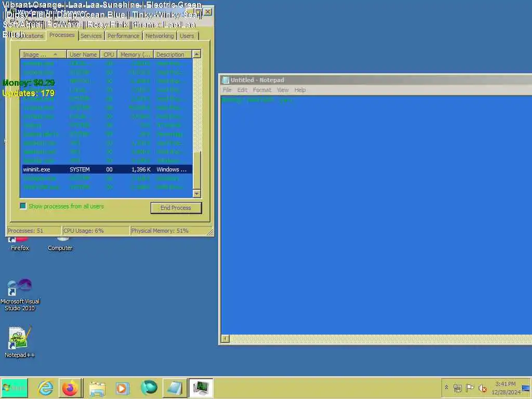Screen dimensions: 532x399
Task: Open the Performance tab in Task Manager
Action: click(x=124, y=36)
